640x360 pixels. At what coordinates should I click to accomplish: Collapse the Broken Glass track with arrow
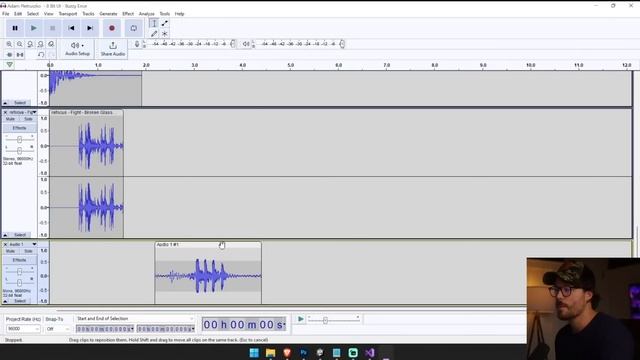tap(5, 235)
